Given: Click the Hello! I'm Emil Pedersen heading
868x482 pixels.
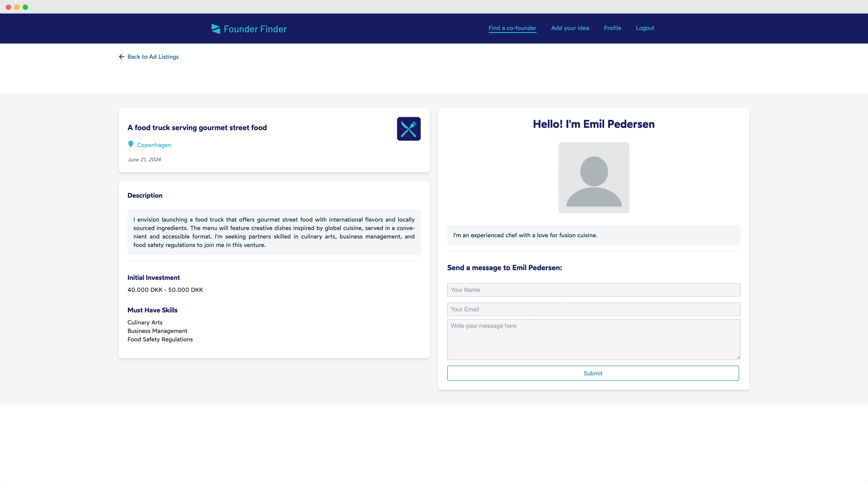Looking at the screenshot, I should 594,124.
